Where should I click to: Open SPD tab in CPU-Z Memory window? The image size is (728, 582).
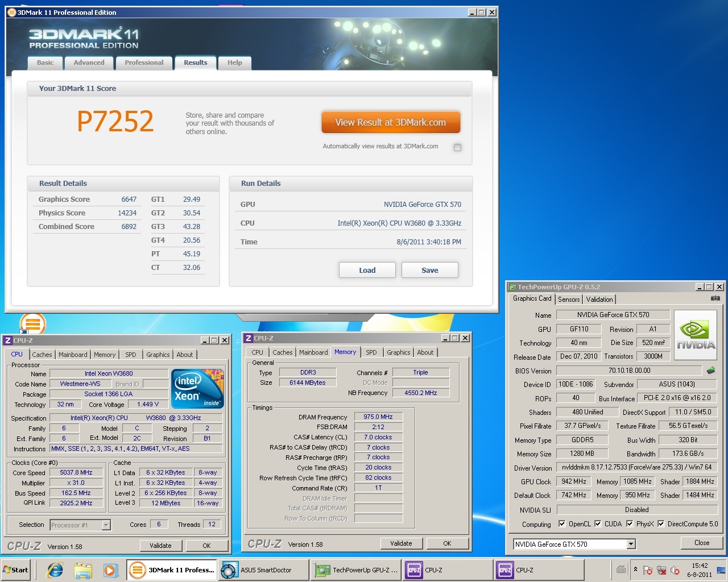click(x=371, y=352)
